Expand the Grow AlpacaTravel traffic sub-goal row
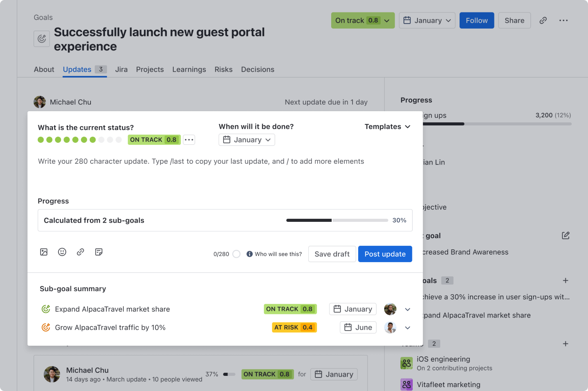The height and width of the screenshot is (391, 588). 407,328
